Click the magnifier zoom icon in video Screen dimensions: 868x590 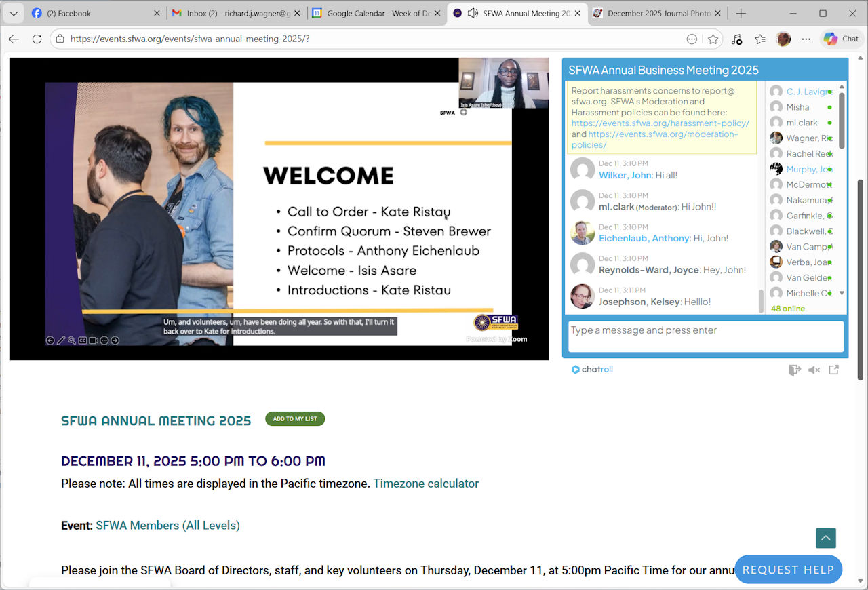pyautogui.click(x=72, y=340)
